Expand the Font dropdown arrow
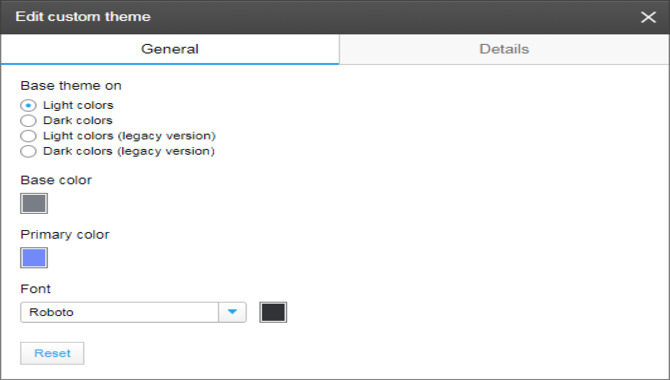 232,312
